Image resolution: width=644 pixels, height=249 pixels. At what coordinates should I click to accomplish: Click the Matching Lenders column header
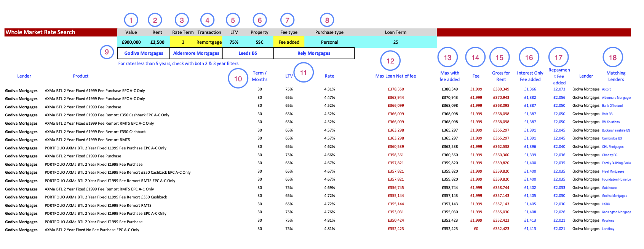[x=616, y=76]
